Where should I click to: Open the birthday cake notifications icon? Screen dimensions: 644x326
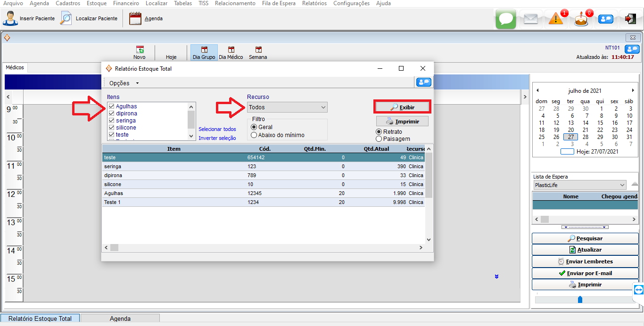[581, 20]
